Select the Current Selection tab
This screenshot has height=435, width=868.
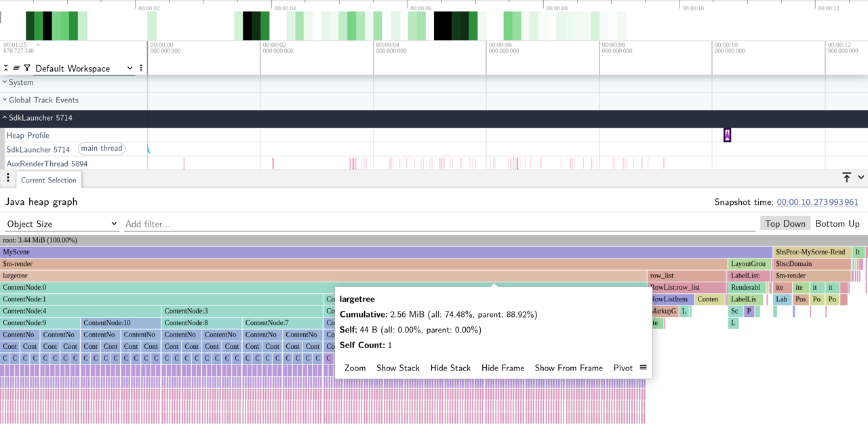(x=48, y=180)
